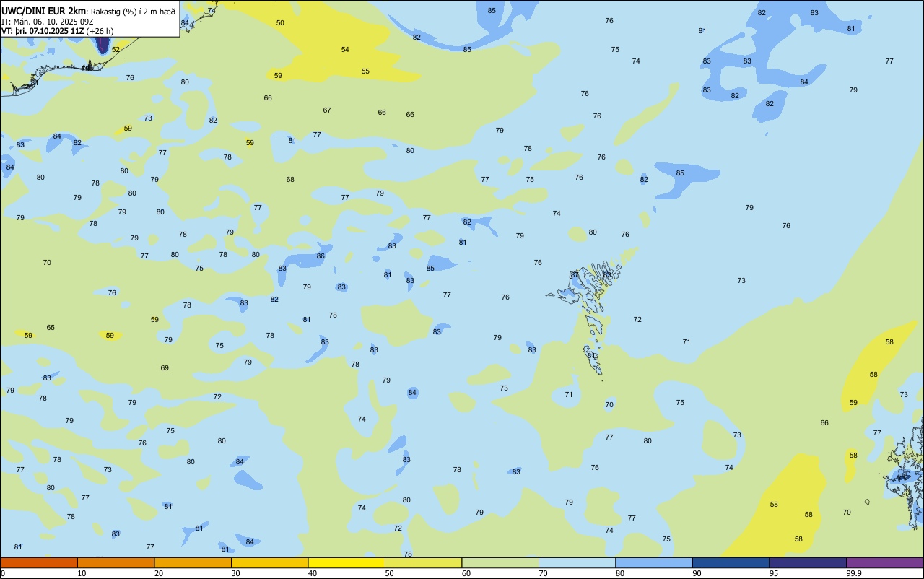
Task: Click the legend tick label "30"
Action: point(235,573)
